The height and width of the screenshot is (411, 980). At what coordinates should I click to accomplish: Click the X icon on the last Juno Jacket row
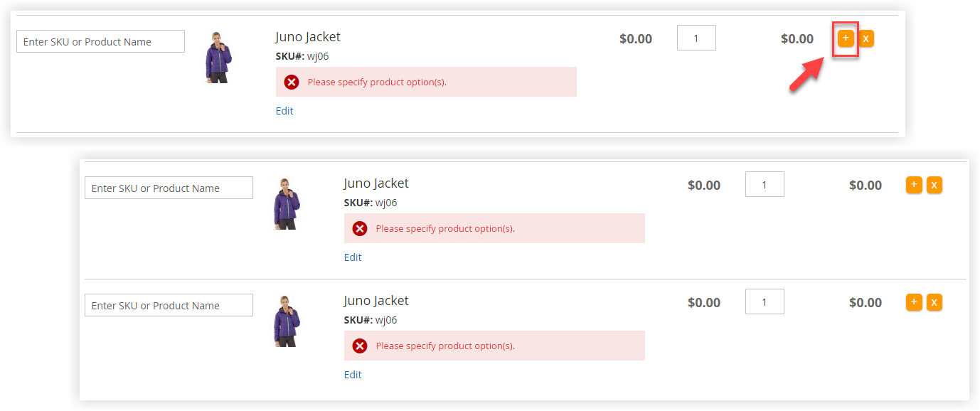pyautogui.click(x=934, y=302)
